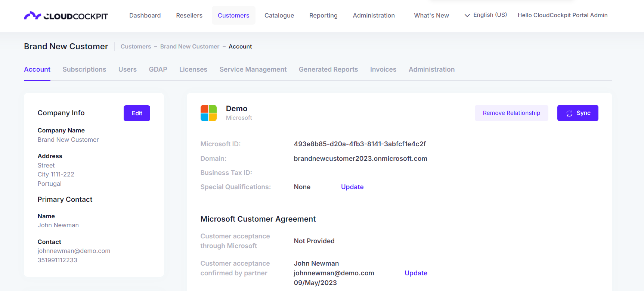
Task: Update customer acceptance confirmed by partner
Action: coord(416,273)
